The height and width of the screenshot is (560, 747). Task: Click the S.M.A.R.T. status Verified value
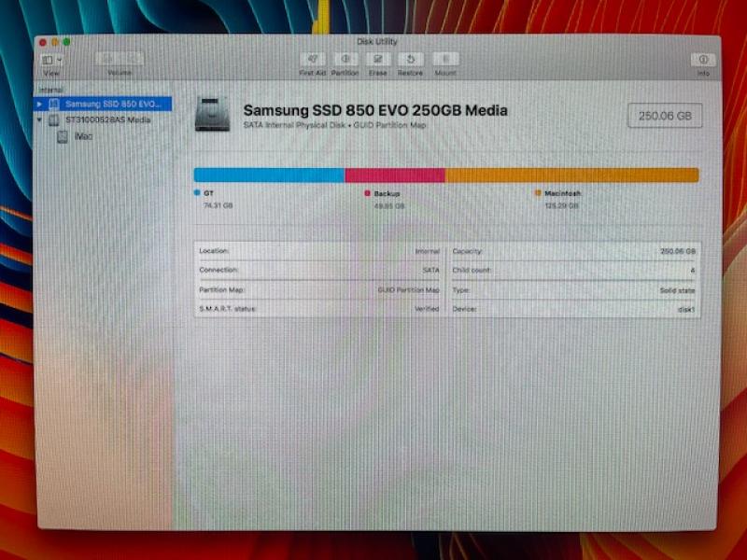pos(427,309)
